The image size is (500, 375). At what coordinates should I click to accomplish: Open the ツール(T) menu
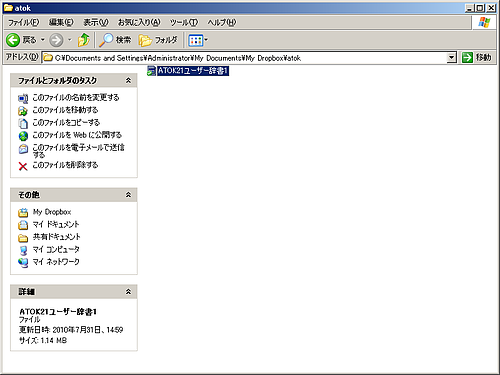(x=184, y=22)
